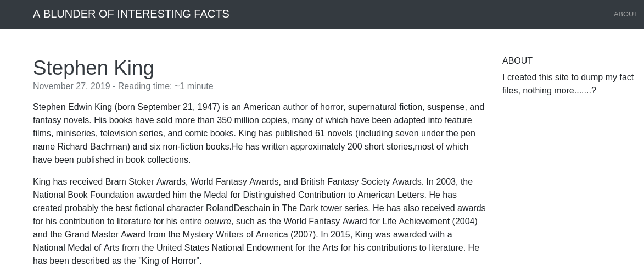Click the italic word 'oeuvre'
The width and height of the screenshot is (644, 271).
point(217,222)
